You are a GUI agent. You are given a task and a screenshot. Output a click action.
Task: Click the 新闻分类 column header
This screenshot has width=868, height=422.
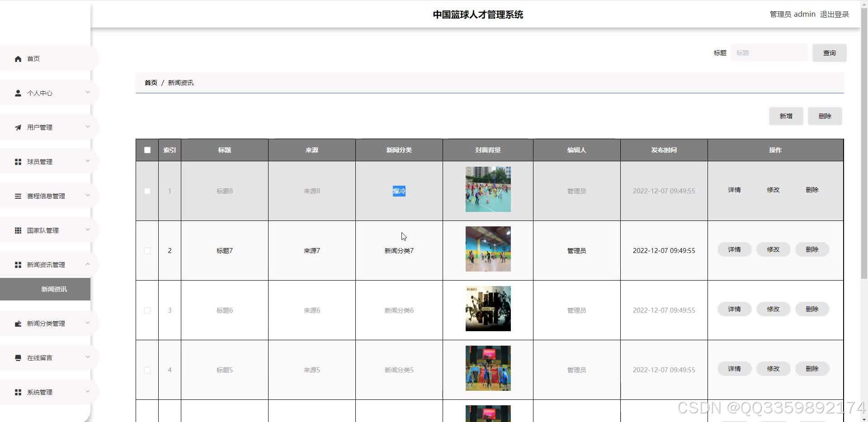point(399,150)
